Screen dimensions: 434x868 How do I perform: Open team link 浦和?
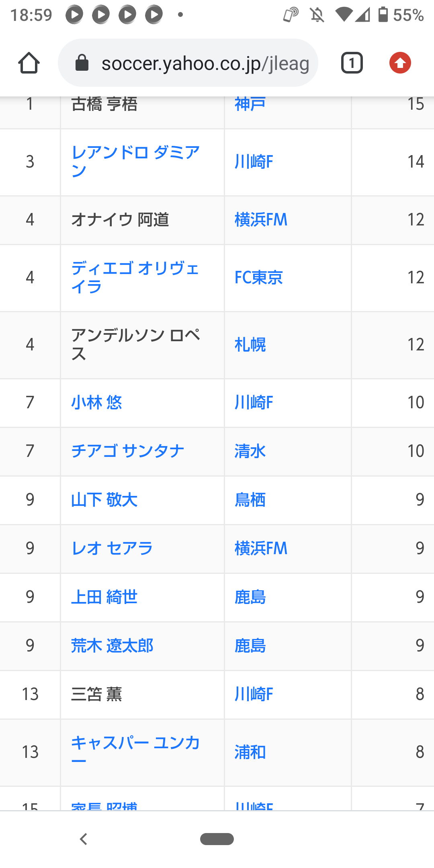coord(250,752)
